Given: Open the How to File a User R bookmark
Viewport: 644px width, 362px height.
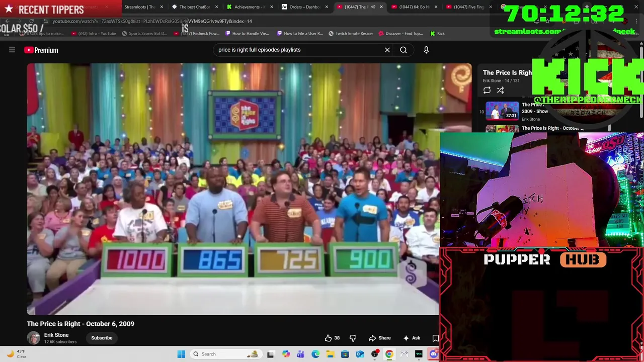Looking at the screenshot, I should point(300,33).
